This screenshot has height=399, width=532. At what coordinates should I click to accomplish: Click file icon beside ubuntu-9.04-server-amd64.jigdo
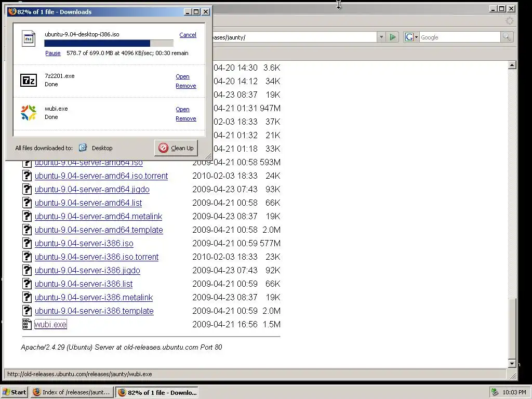click(x=27, y=189)
